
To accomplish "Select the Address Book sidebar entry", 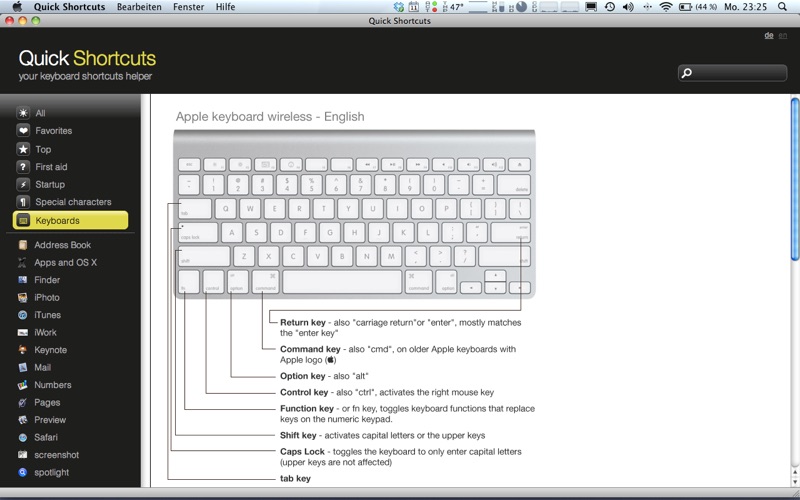I will [x=62, y=245].
